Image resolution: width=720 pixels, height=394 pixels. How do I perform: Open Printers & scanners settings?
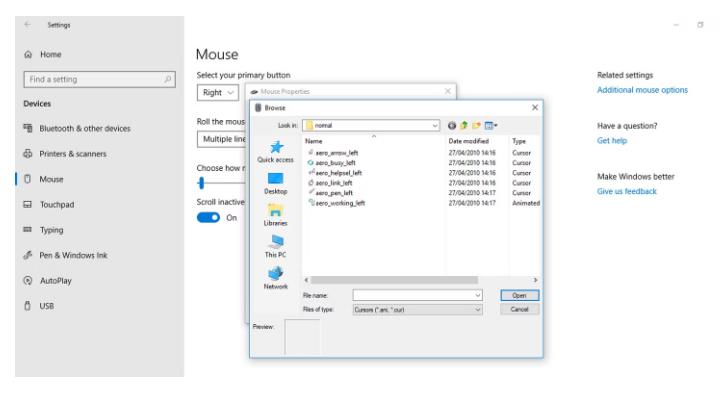65,154
